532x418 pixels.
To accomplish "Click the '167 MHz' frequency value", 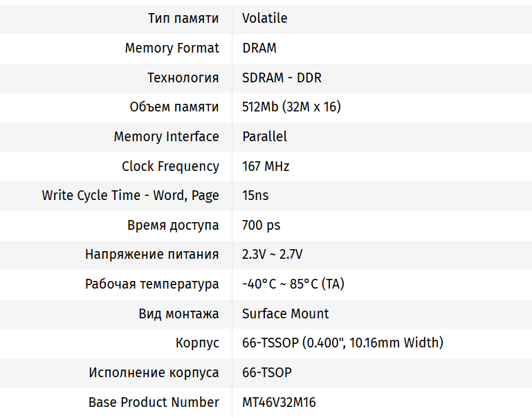I will pos(266,166).
